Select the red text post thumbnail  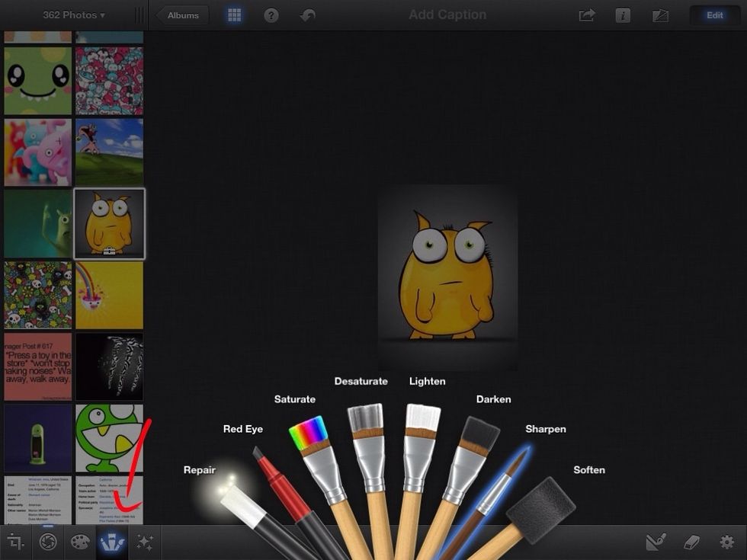coord(38,366)
